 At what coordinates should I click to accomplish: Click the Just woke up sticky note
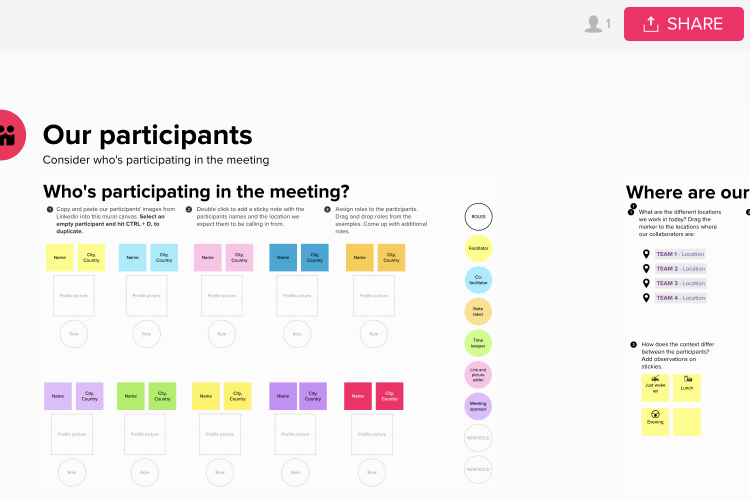point(656,388)
